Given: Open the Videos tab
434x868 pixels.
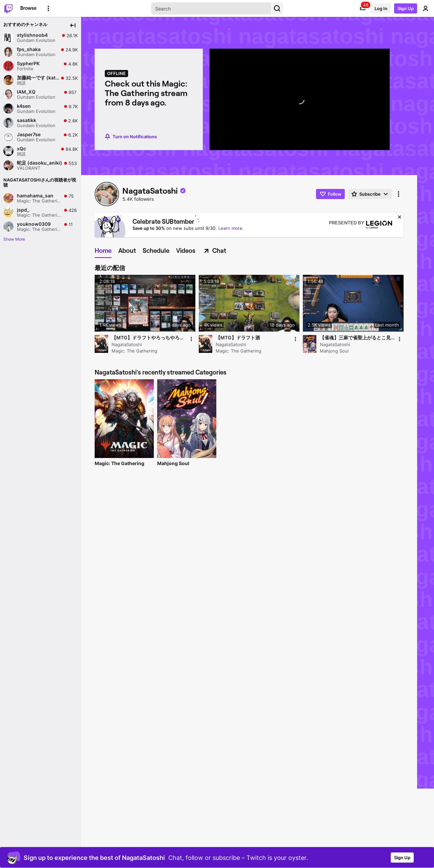Looking at the screenshot, I should (186, 251).
